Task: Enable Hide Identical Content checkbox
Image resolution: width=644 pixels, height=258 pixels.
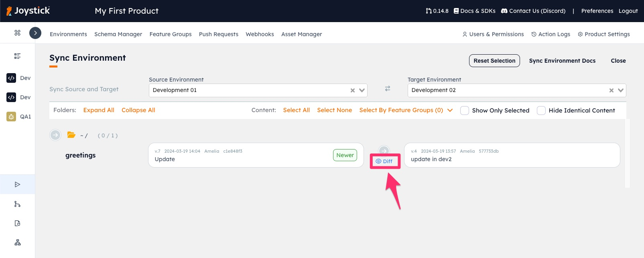Action: pos(541,111)
